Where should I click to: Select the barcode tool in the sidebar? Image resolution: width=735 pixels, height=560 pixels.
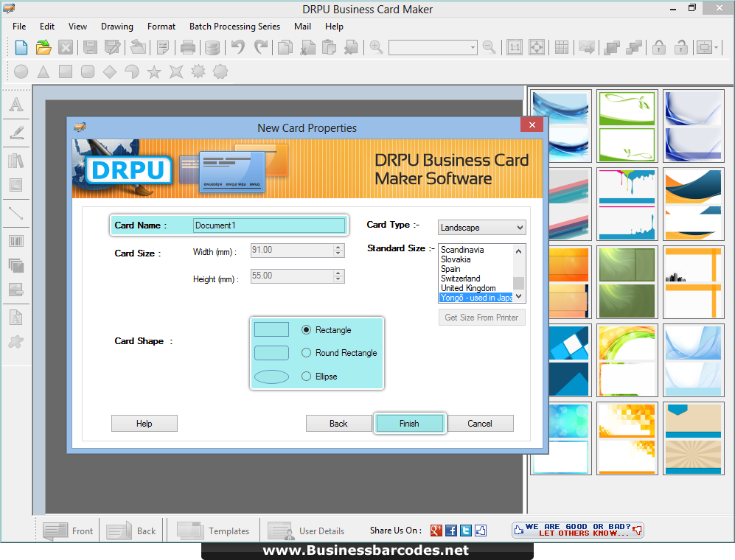click(16, 242)
